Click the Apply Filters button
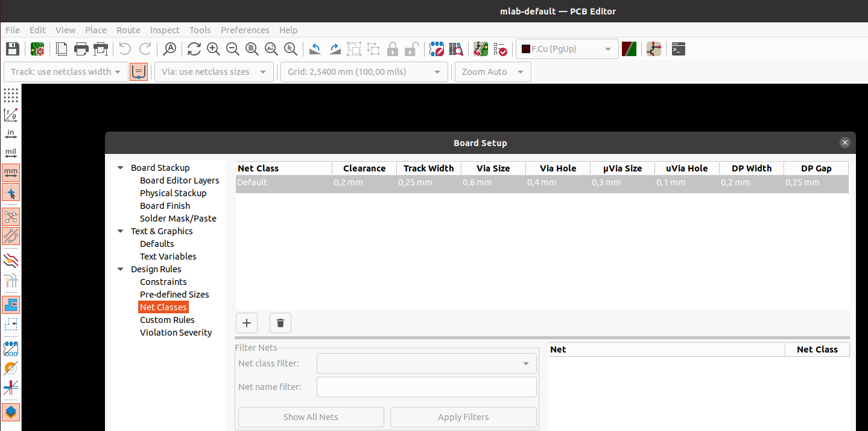This screenshot has height=431, width=868. coord(463,417)
